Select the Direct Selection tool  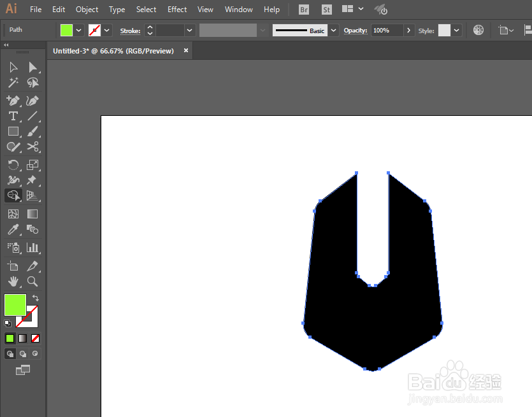pos(33,67)
